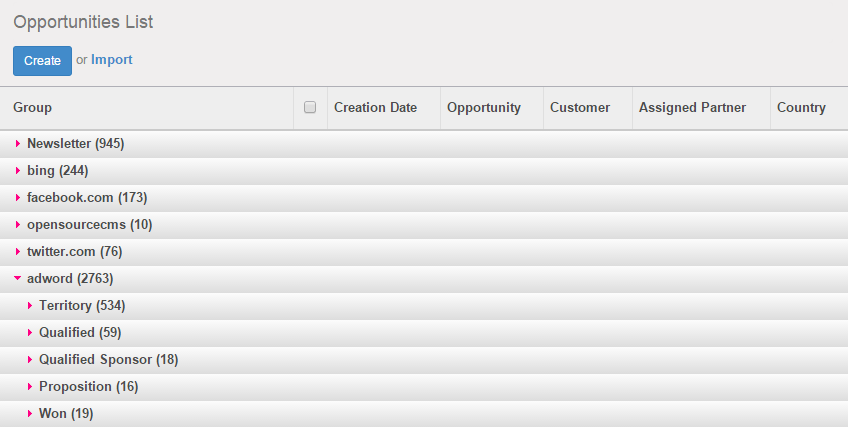Collapse the adword group arrow
The width and height of the screenshot is (848, 427).
point(18,279)
